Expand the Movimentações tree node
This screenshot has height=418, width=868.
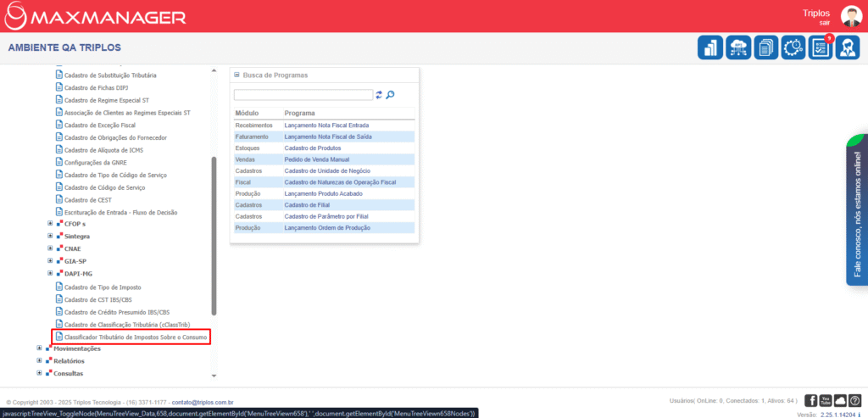pyautogui.click(x=39, y=348)
